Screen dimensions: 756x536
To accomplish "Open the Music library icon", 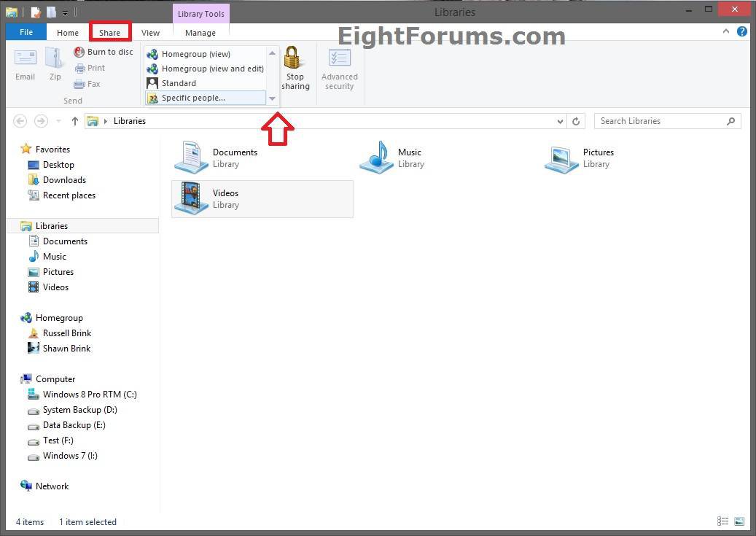I will click(x=376, y=158).
